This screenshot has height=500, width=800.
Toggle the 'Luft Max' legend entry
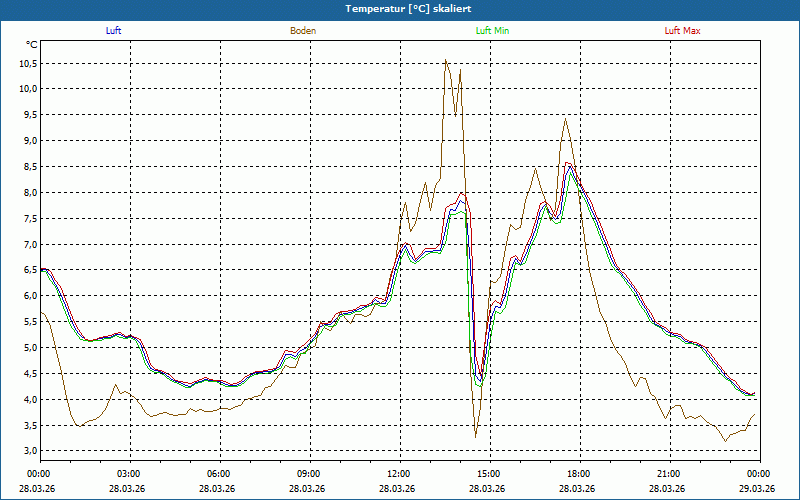683,31
